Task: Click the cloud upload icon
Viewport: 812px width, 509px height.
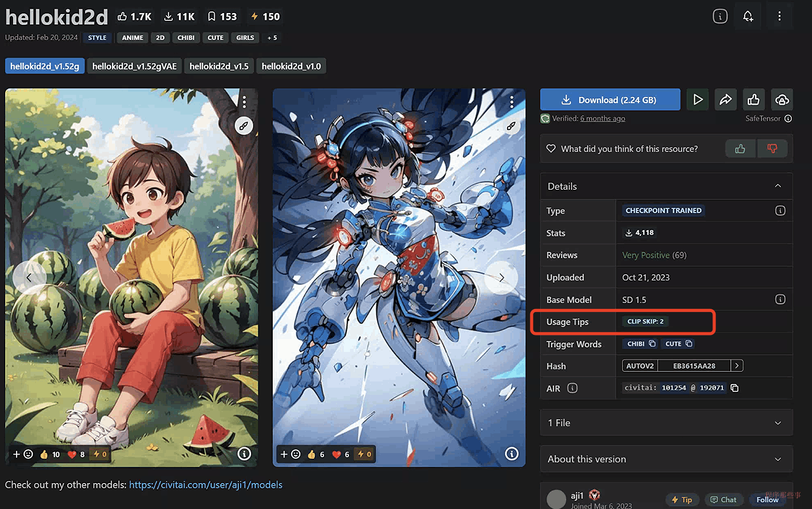Action: click(781, 100)
